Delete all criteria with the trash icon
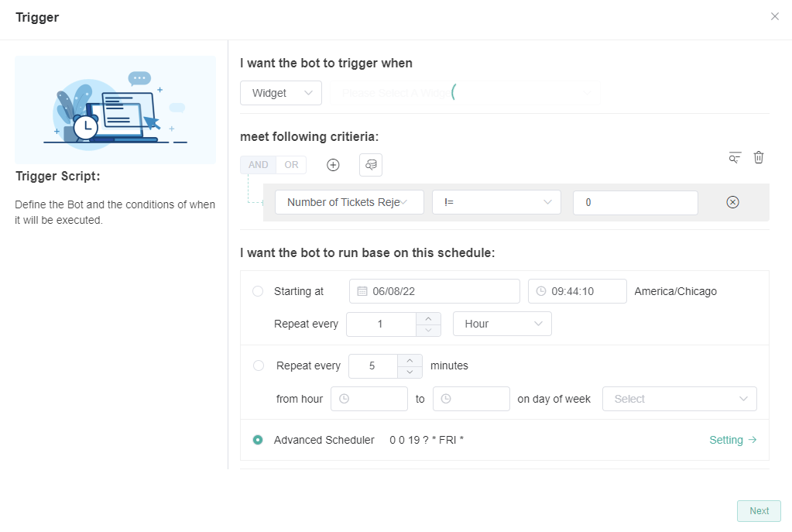 [759, 157]
